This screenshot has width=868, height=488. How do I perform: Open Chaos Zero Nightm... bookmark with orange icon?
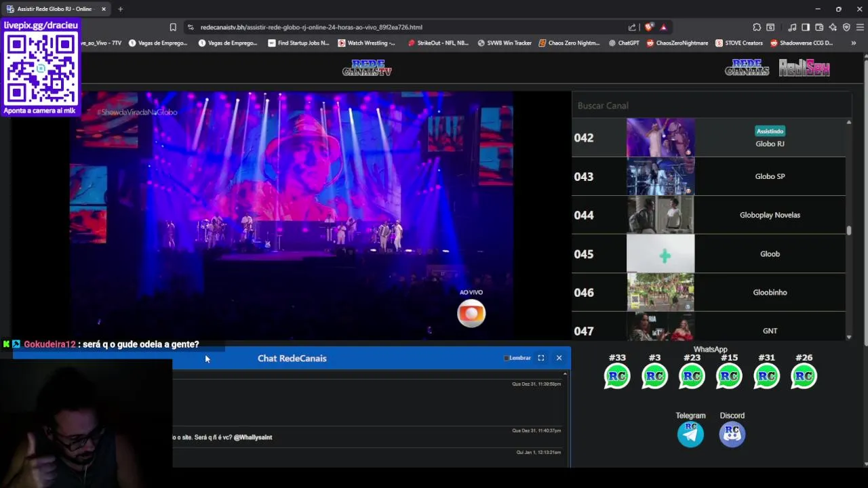click(x=570, y=43)
